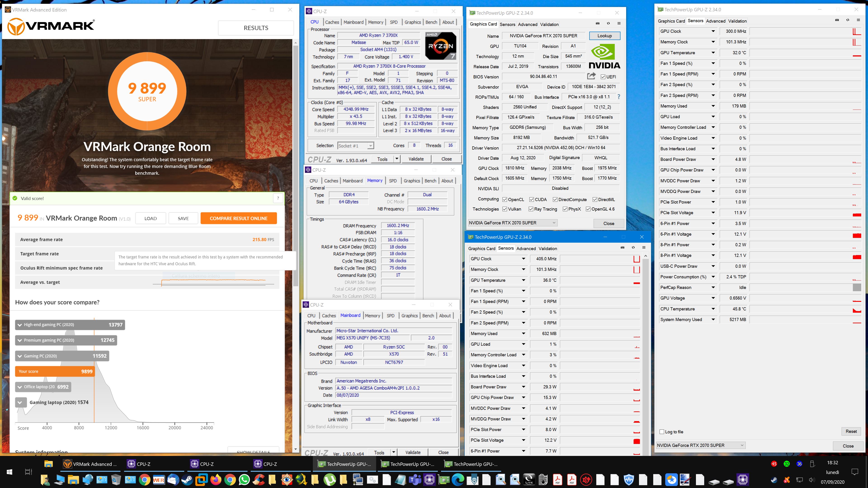Open Bench tab in CPU-Z Mainboard window
The height and width of the screenshot is (488, 868).
pyautogui.click(x=428, y=316)
